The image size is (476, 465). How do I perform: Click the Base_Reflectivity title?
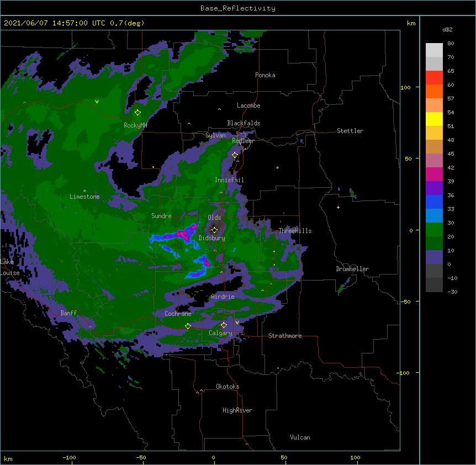pyautogui.click(x=238, y=8)
